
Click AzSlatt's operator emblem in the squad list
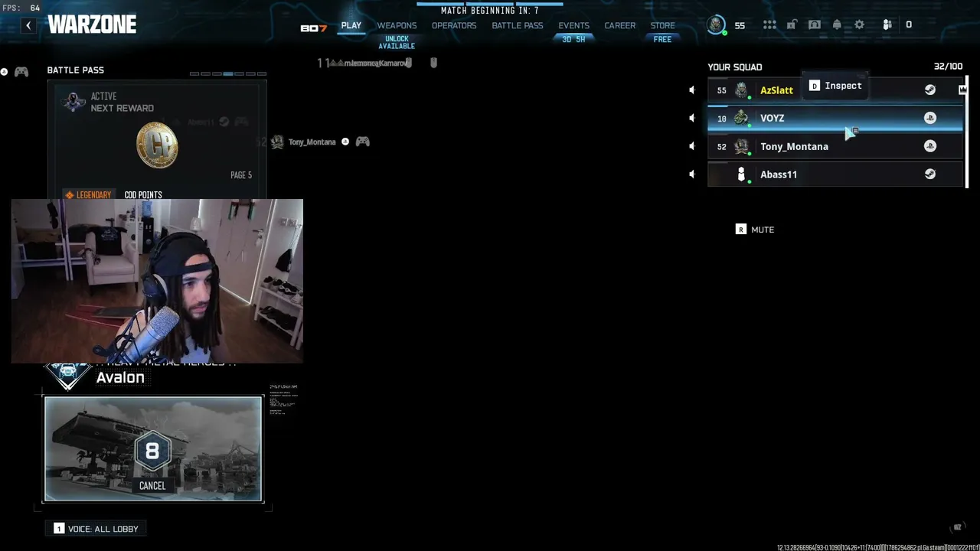point(741,90)
